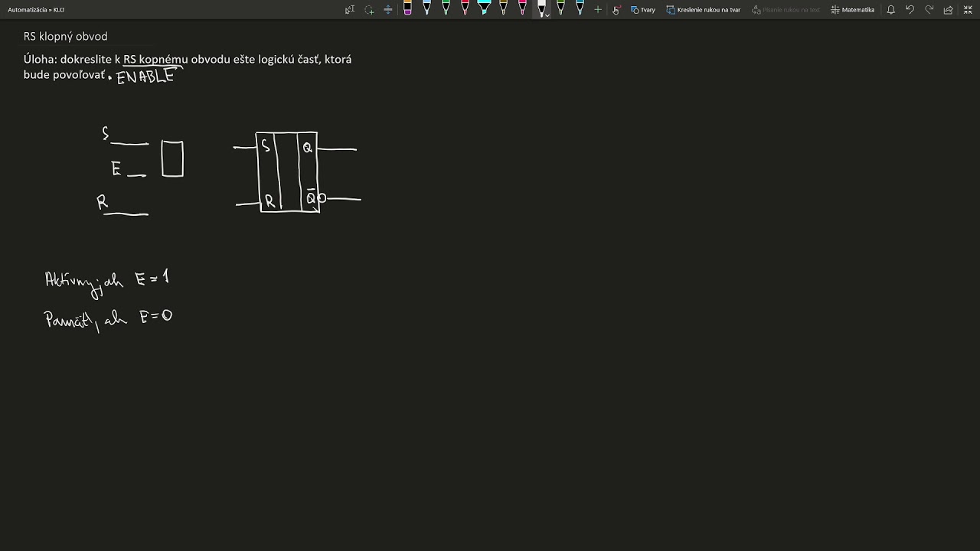Share this notebook page
Viewport: 980px width, 551px height.
[x=948, y=10]
